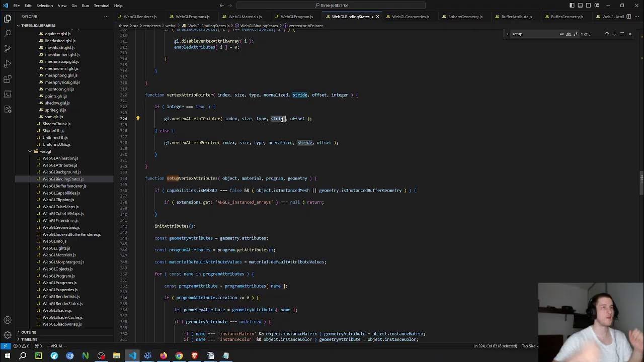
Task: Click the editor vertical scrollbar
Action: (641, 183)
